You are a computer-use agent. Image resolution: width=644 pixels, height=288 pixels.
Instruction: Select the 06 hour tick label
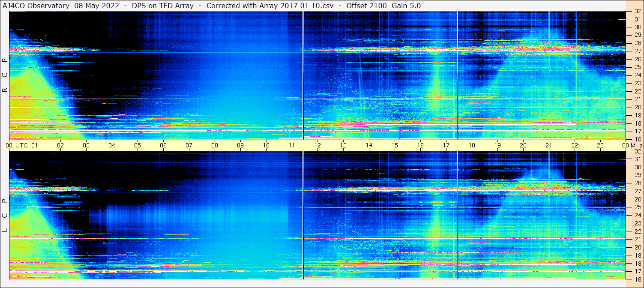point(163,145)
